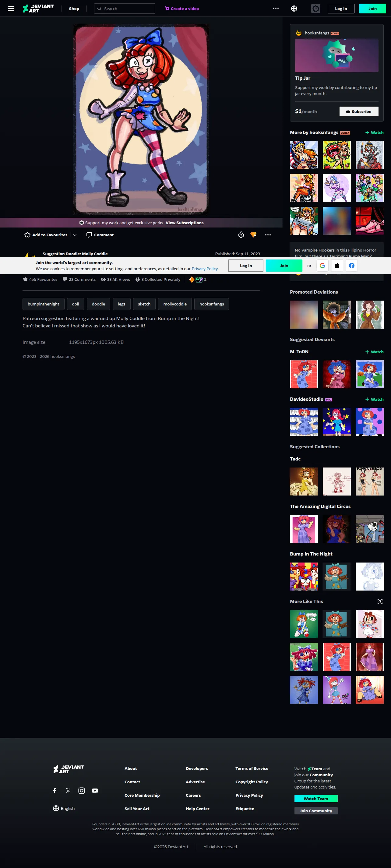Subscribe to the Tip Jar
This screenshot has width=391, height=868.
click(x=359, y=111)
